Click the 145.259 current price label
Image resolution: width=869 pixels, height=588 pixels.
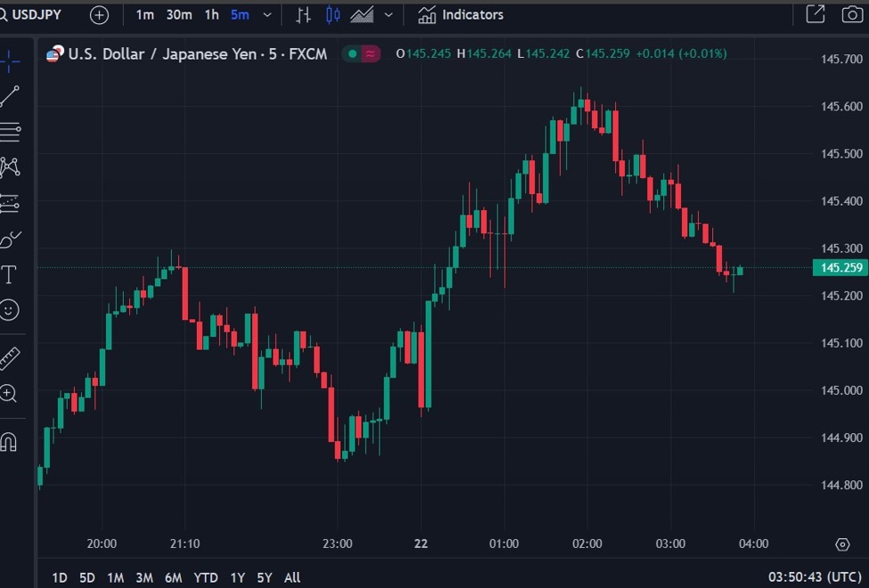tap(840, 267)
